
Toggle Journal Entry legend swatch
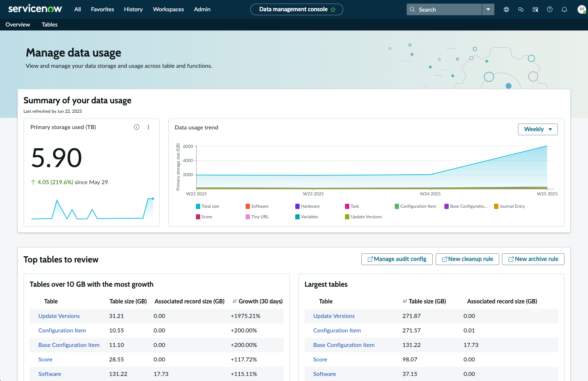[496, 206]
